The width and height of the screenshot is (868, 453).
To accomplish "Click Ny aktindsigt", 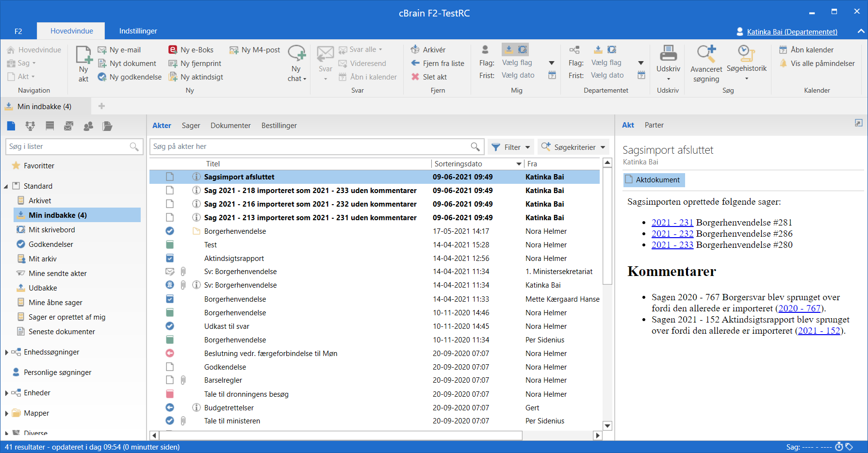I will 196,77.
